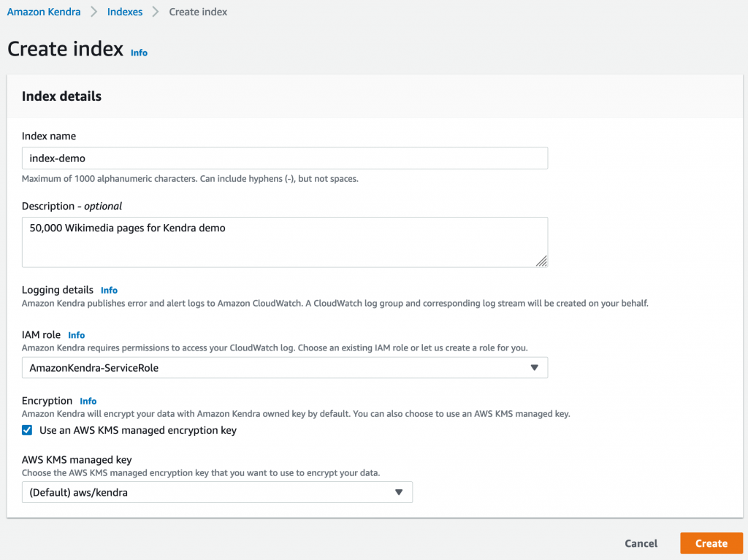The width and height of the screenshot is (748, 560).
Task: Open Info link beside Create index heading
Action: click(x=139, y=53)
